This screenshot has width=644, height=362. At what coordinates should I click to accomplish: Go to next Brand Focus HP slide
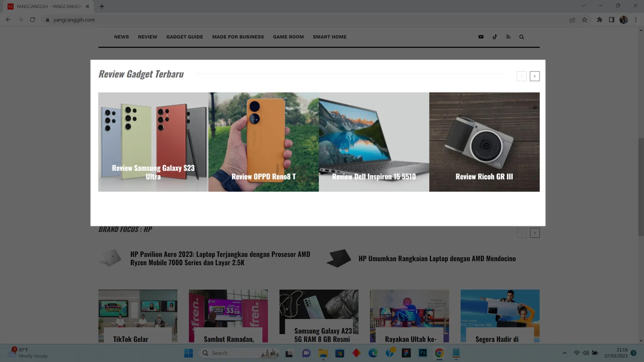coord(535,233)
